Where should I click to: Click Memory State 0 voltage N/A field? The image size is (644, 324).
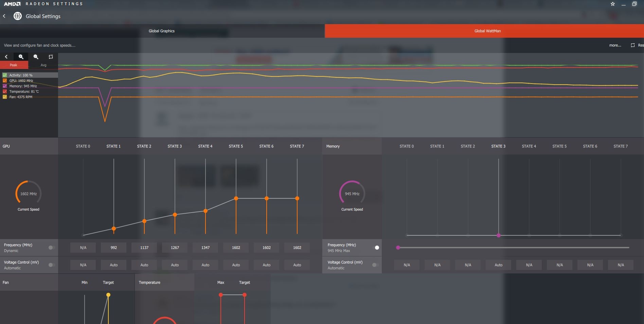[x=407, y=265]
